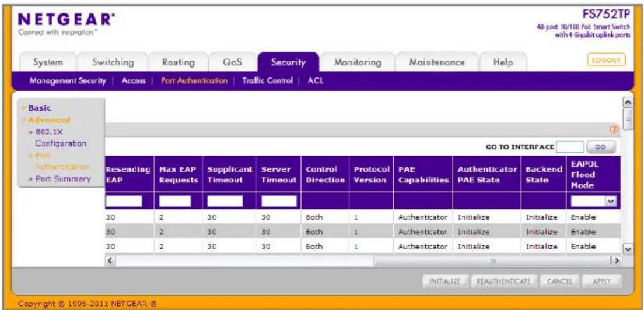The height and width of the screenshot is (310, 644).
Task: Click the EAPOL Flood Mode column header
Action: (593, 174)
